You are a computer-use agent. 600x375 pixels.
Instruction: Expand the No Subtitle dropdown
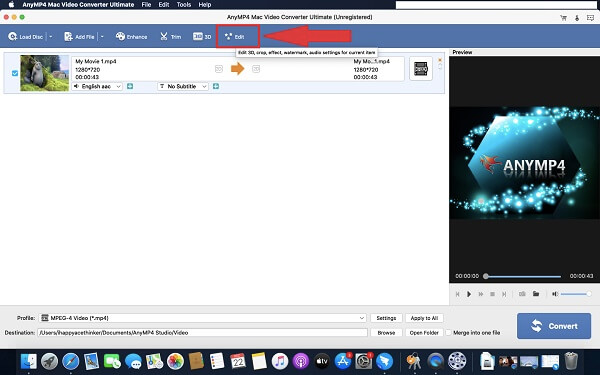(x=183, y=86)
